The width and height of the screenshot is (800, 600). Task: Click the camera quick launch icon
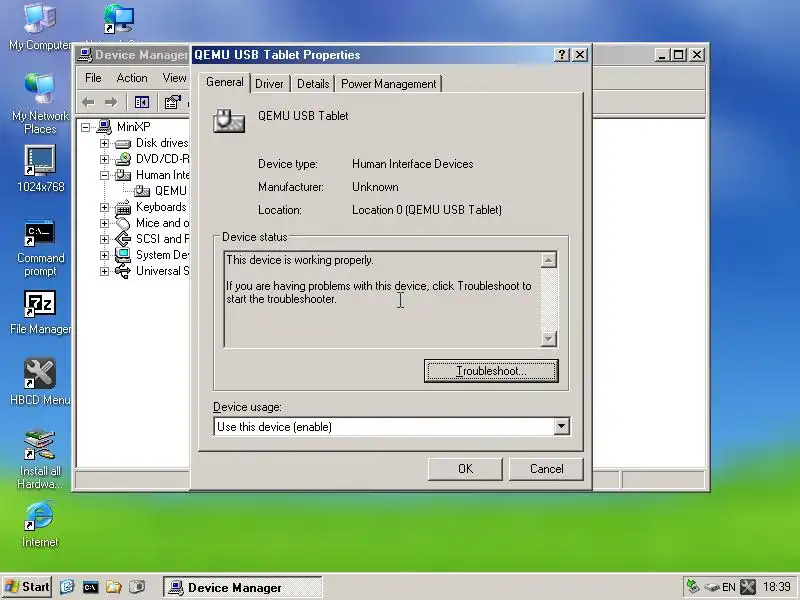137,587
